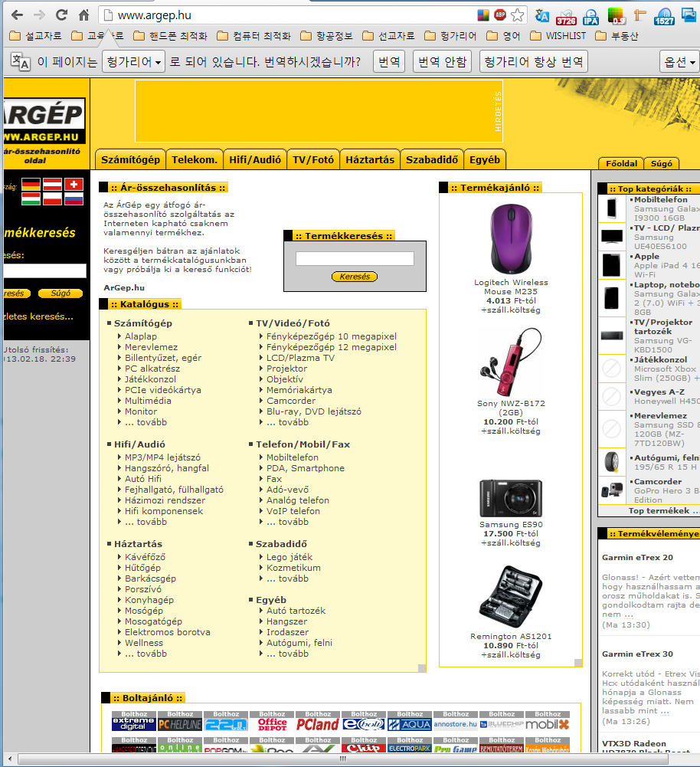Open the Mobiltelefon catalog link
700x767 pixels.
click(x=293, y=457)
